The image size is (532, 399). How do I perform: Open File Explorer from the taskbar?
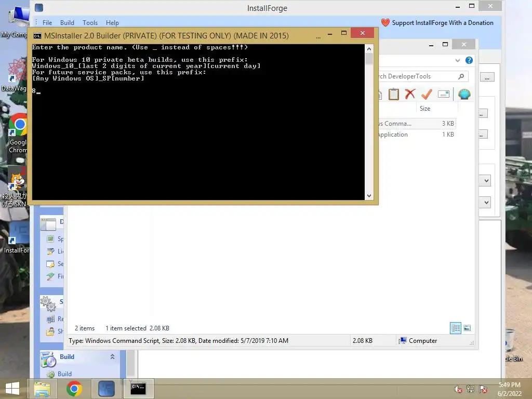click(x=42, y=389)
